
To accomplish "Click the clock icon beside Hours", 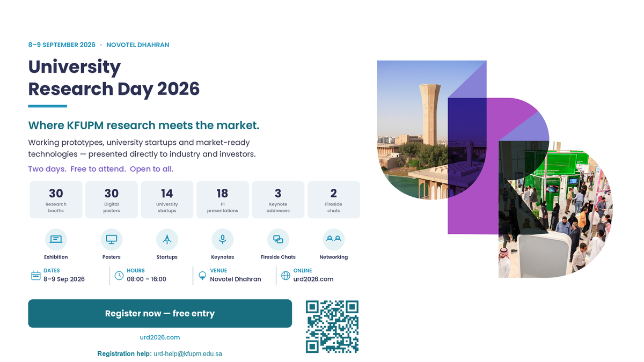I will pyautogui.click(x=119, y=276).
